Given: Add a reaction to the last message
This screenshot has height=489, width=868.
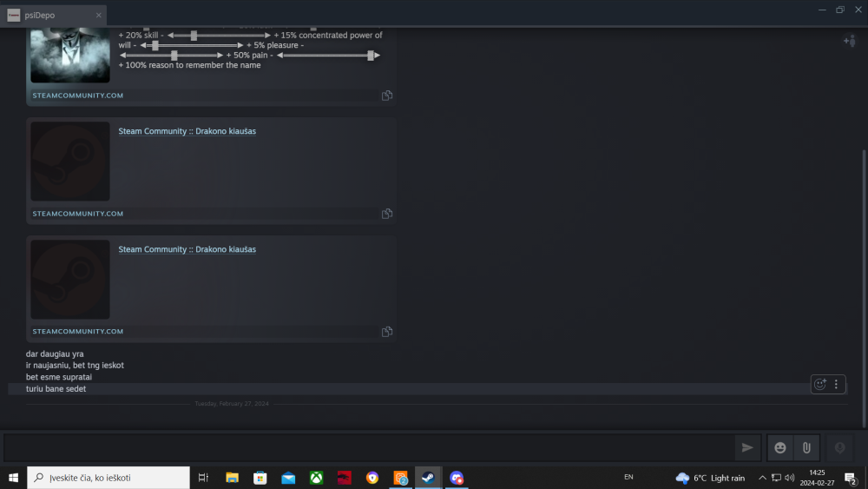Looking at the screenshot, I should coord(819,384).
